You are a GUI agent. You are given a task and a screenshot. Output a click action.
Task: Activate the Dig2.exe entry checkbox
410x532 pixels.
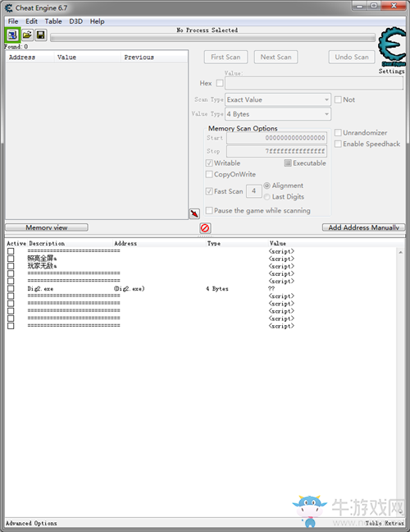click(11, 288)
